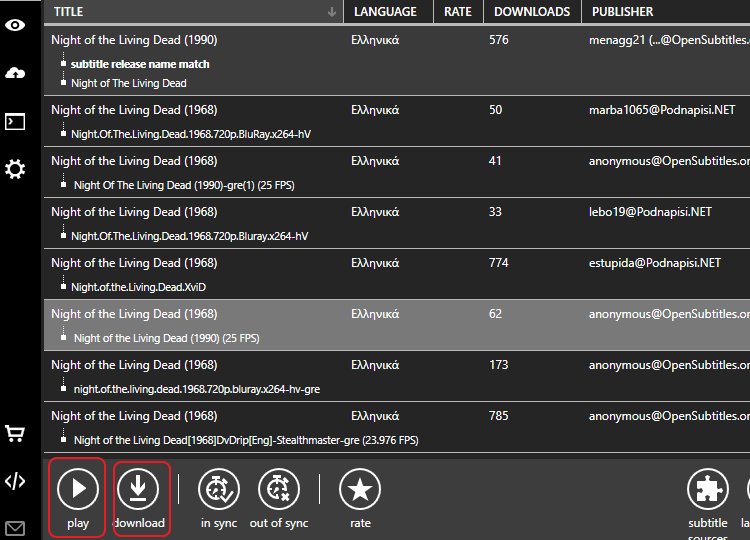This screenshot has height=540, width=750.
Task: Select Stealthmaster-gre (23.976 FPS) release
Action: point(246,440)
